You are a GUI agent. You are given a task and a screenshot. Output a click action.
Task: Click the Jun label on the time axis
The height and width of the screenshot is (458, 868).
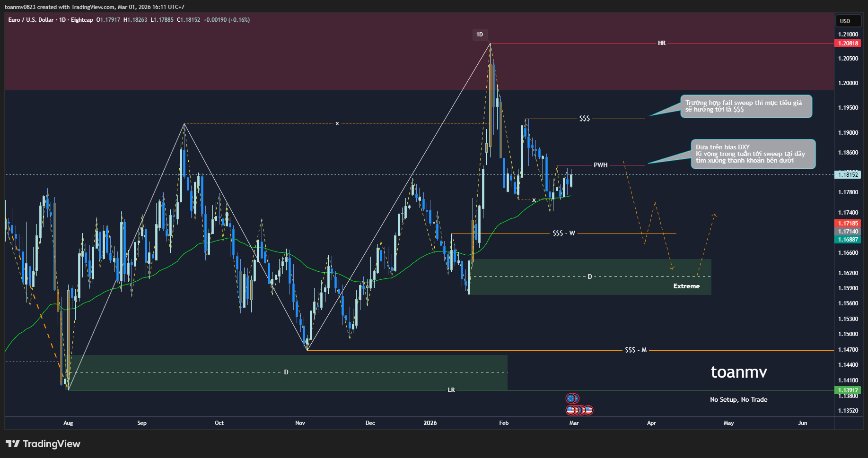pyautogui.click(x=803, y=423)
